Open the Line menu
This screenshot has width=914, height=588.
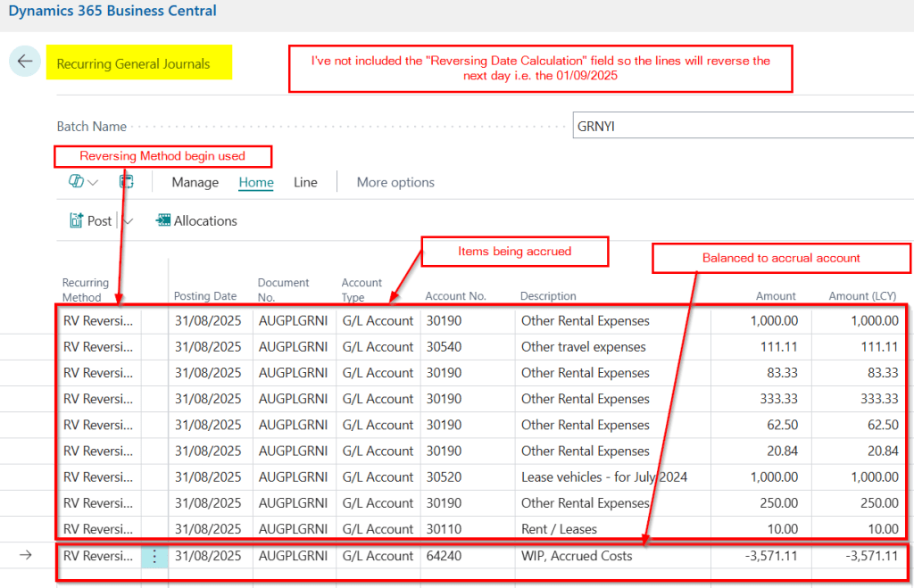305,182
